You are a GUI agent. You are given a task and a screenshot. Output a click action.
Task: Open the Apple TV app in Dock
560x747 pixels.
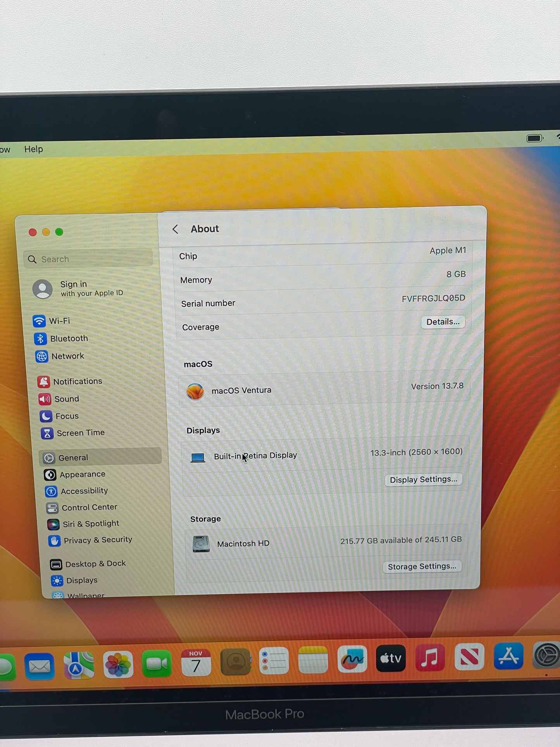391,658
